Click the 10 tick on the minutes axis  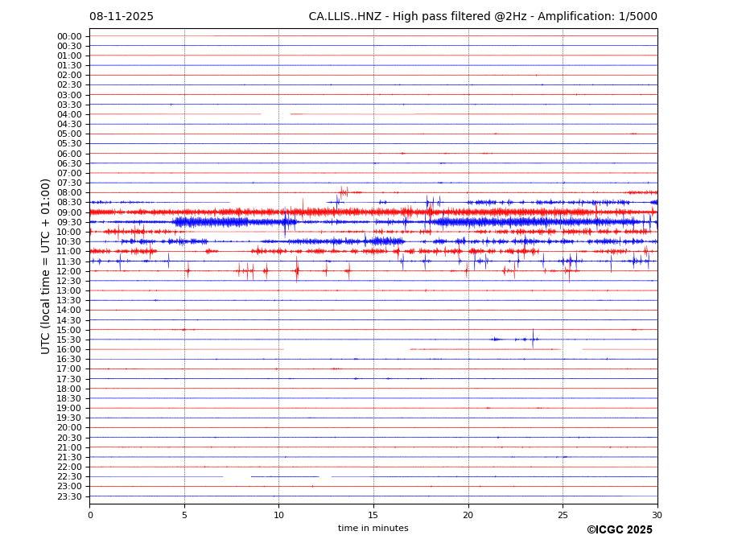pos(278,515)
